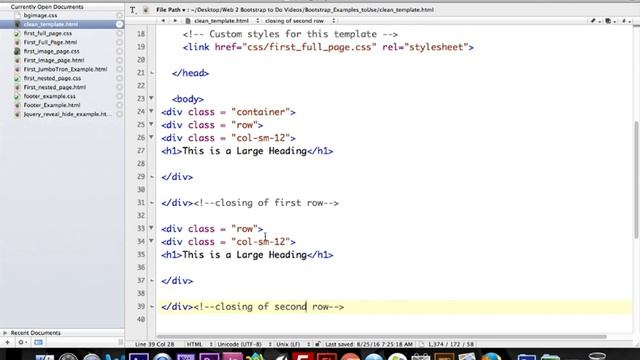Collapse the row div fold on line 25
This screenshot has width=640, height=360.
pos(151,124)
